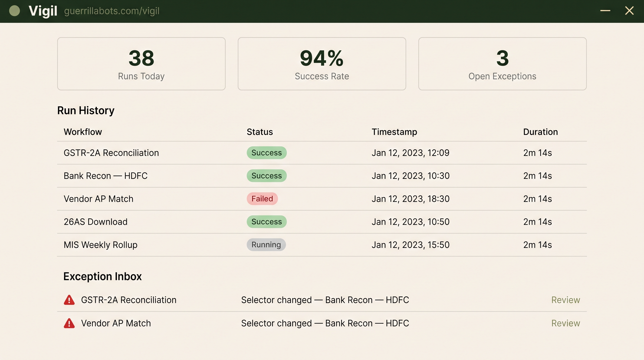Open the 26AS Download run row
The image size is (644, 360).
(322, 222)
